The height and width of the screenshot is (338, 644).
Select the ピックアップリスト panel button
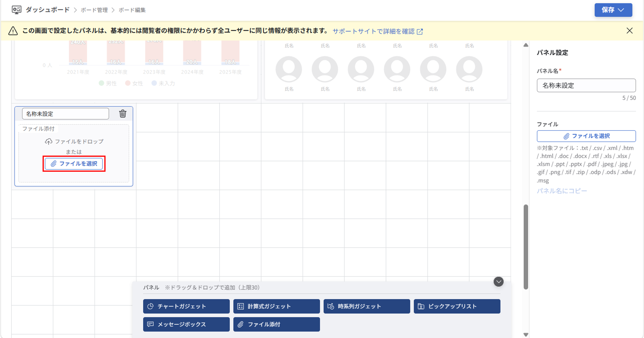pos(457,306)
